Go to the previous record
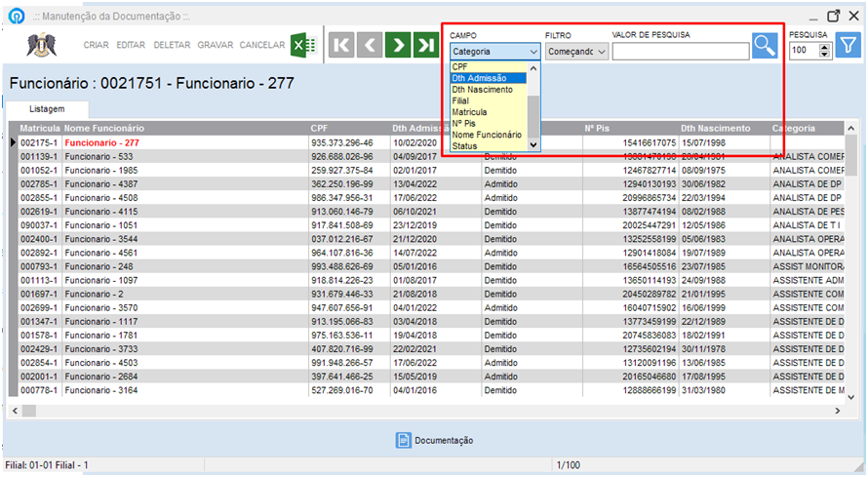Screen dimensions: 868x477 370,45
